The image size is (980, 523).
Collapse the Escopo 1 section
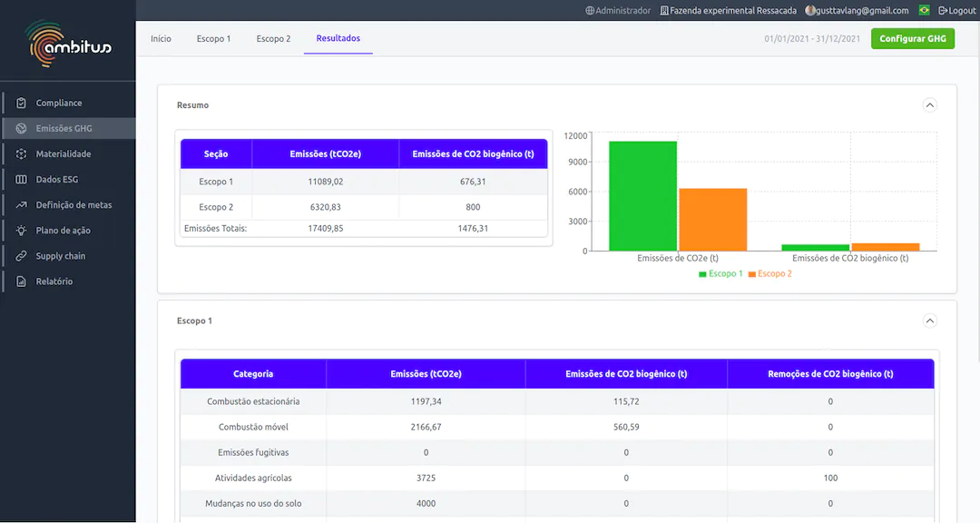click(x=929, y=321)
